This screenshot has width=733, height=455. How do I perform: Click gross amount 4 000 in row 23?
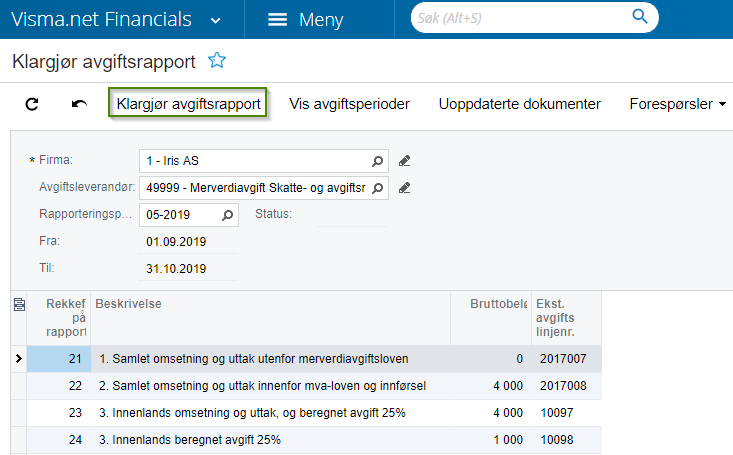[x=508, y=413]
